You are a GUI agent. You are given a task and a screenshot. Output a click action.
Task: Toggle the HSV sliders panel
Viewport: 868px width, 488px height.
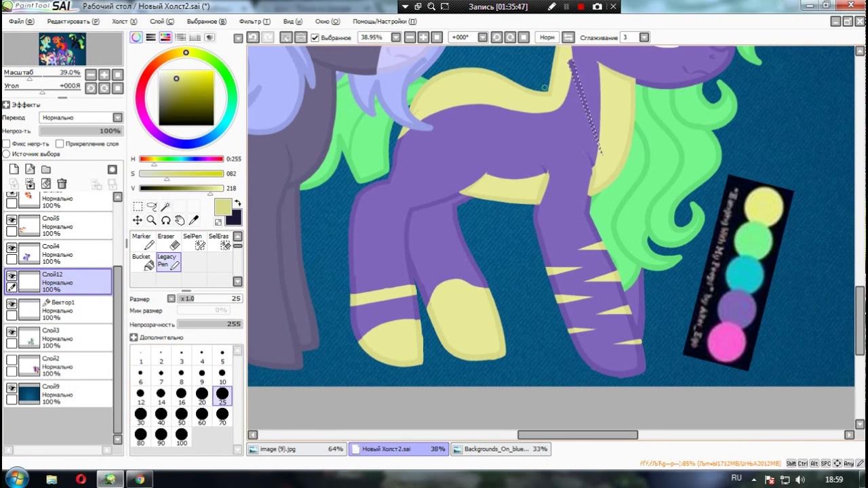click(165, 37)
